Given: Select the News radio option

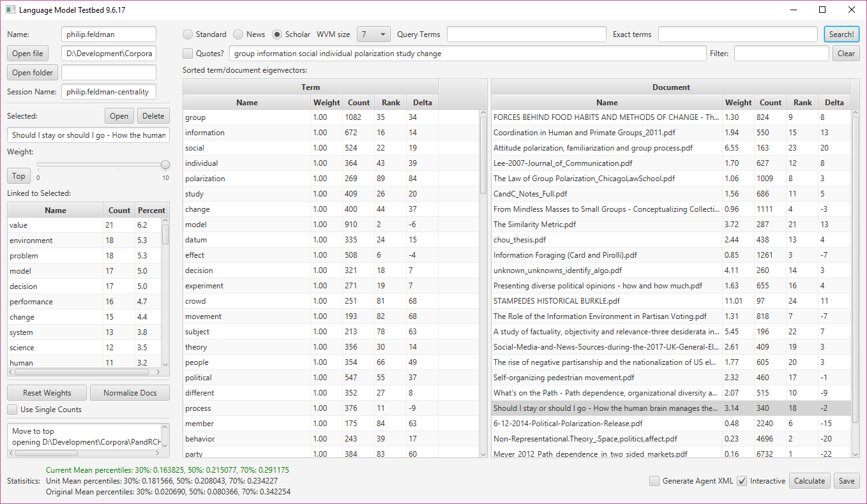Looking at the screenshot, I should click(238, 34).
